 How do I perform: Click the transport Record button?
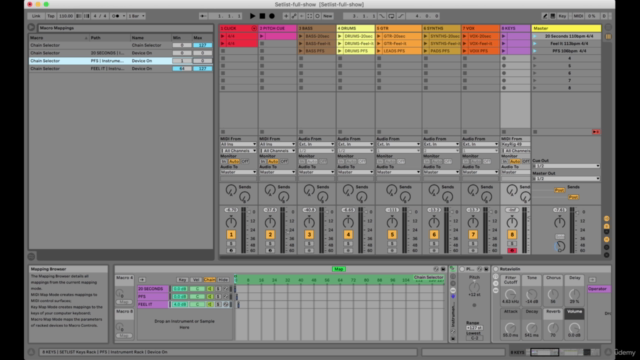(x=272, y=16)
